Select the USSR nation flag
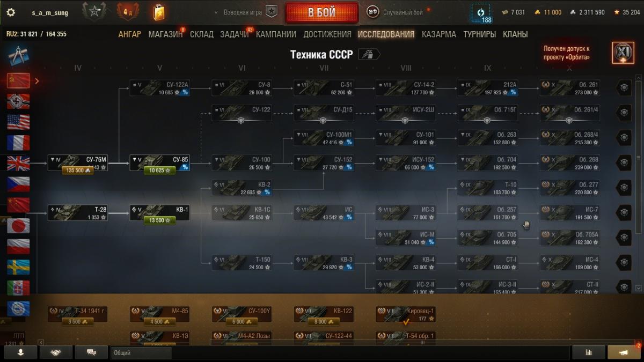This screenshot has height=362, width=644. [x=18, y=81]
